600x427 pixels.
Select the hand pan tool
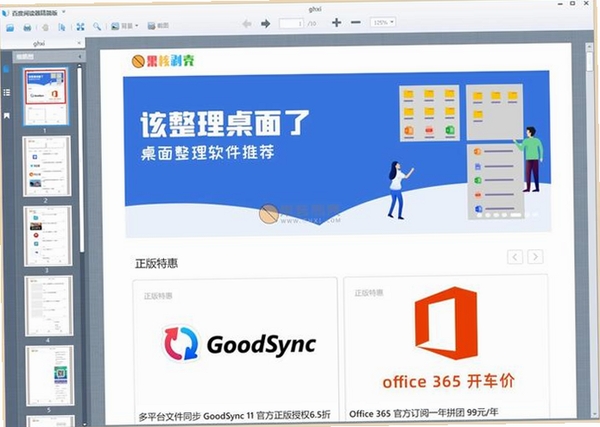(45, 27)
